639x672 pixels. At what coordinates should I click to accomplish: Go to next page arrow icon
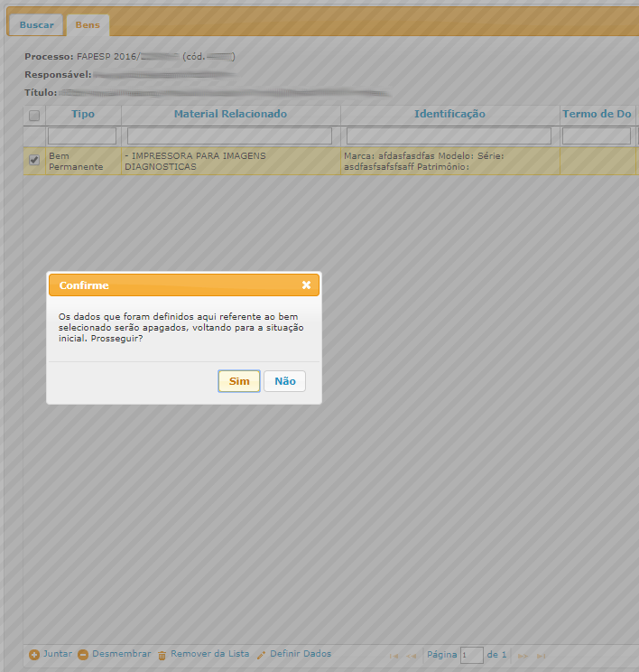(523, 656)
